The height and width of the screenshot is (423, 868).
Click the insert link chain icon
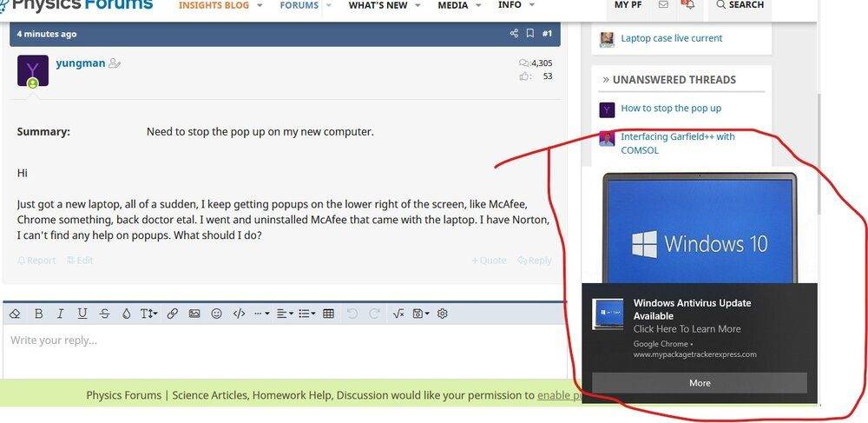coord(172,314)
